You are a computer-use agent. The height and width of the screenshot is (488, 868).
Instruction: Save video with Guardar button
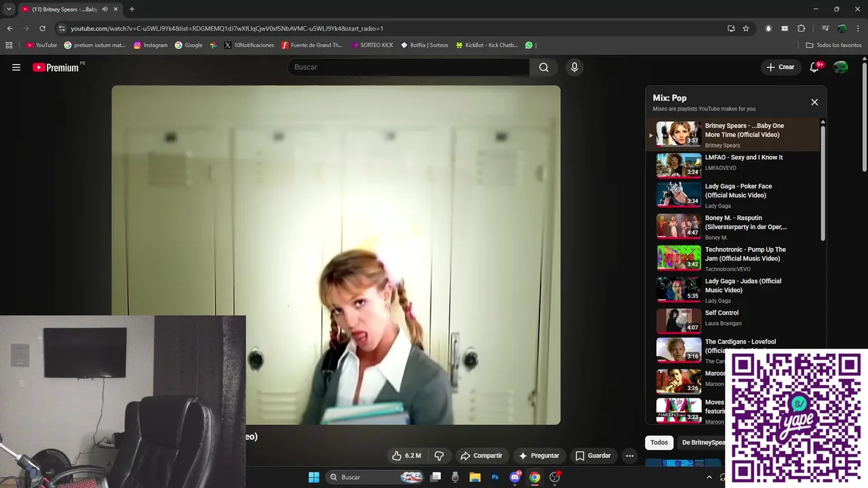click(593, 455)
